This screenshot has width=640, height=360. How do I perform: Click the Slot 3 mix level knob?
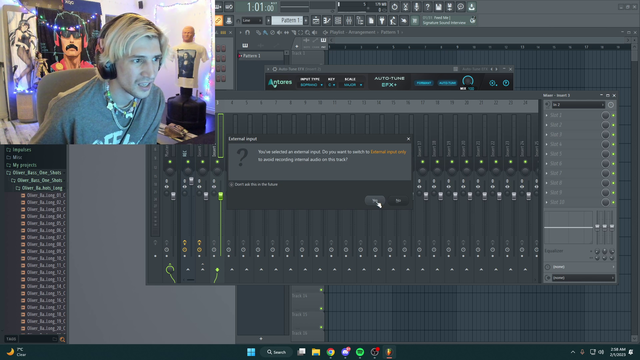coord(605,135)
